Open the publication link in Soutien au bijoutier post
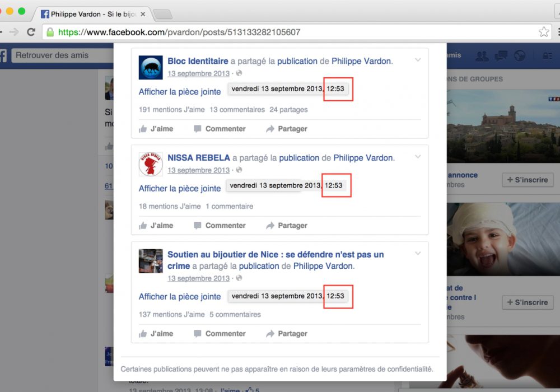 (259, 266)
